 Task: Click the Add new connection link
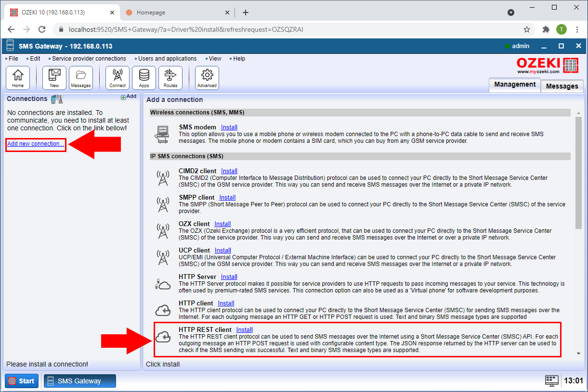(36, 144)
